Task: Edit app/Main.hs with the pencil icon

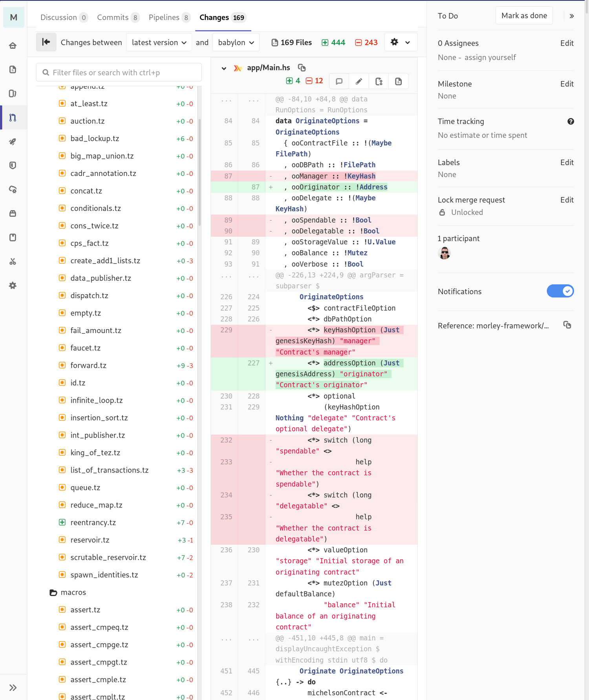Action: (x=359, y=81)
